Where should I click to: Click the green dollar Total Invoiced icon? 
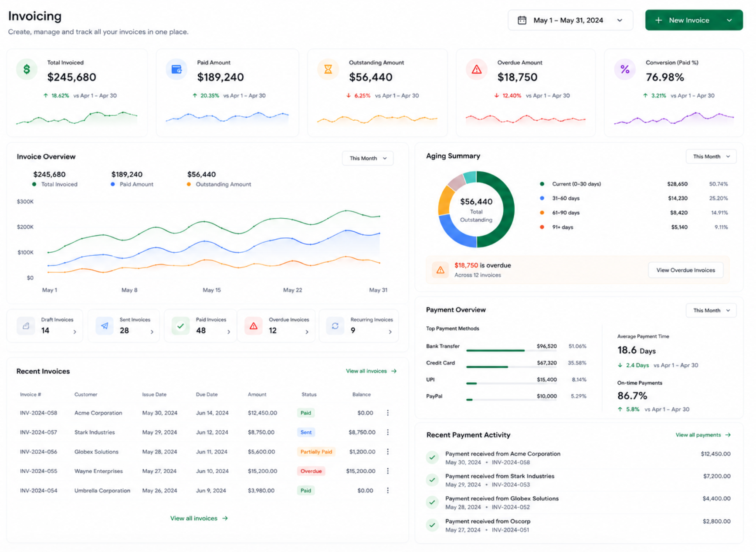click(x=27, y=69)
